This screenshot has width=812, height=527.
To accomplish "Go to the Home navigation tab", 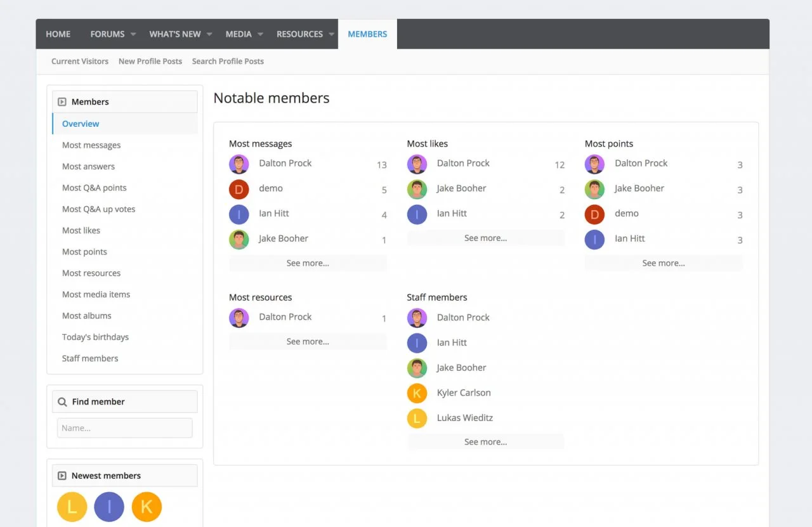I will click(58, 34).
